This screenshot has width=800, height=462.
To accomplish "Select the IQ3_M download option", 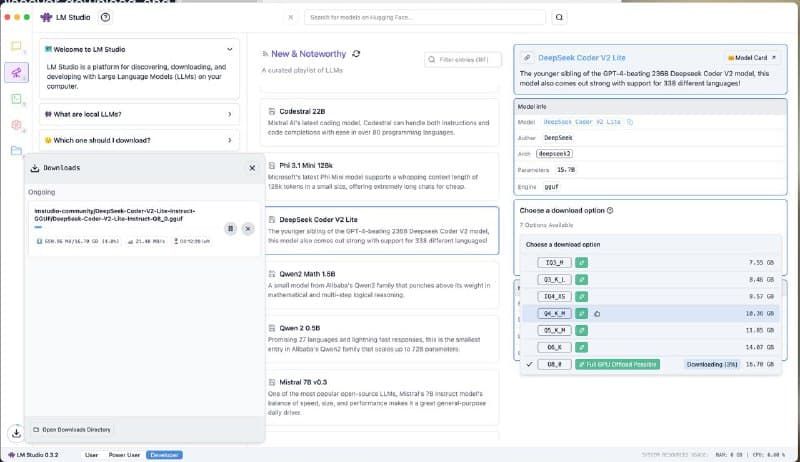I will [x=651, y=263].
